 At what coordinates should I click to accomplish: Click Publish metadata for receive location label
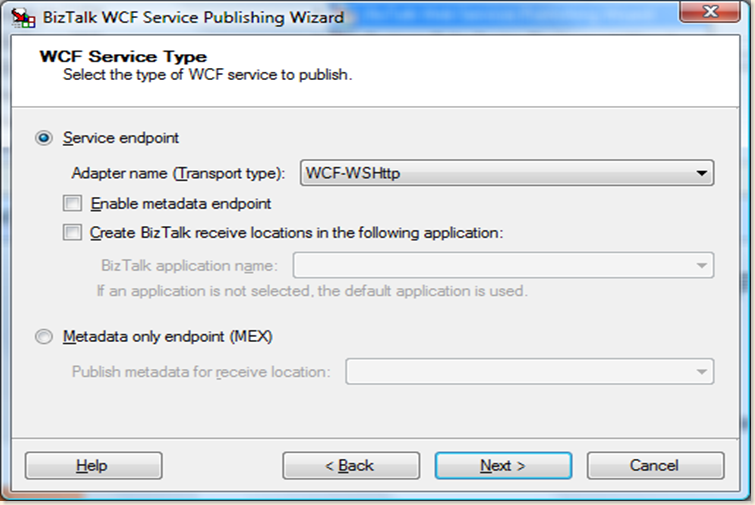[201, 372]
